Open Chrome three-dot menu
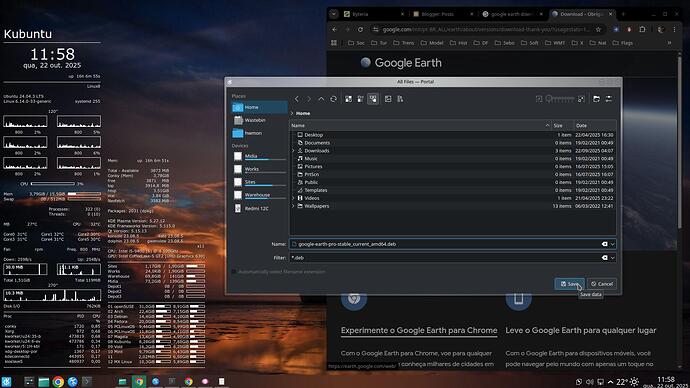 click(675, 29)
